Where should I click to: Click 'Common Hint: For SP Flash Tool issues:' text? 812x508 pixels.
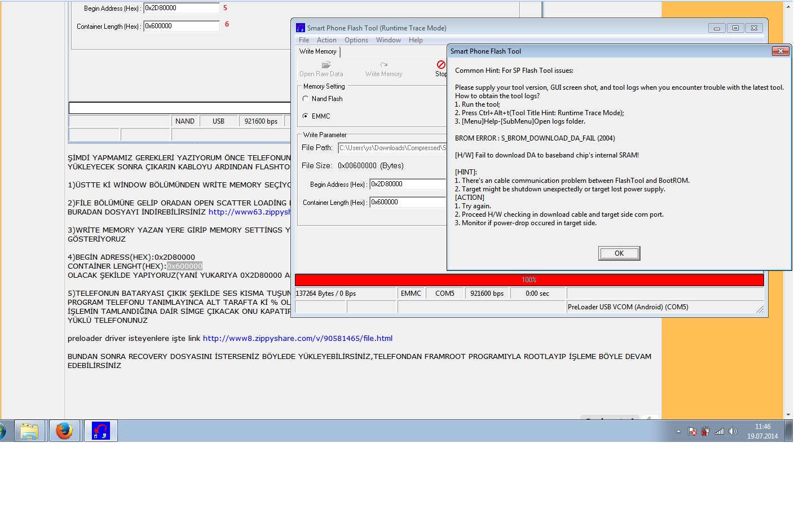click(514, 71)
